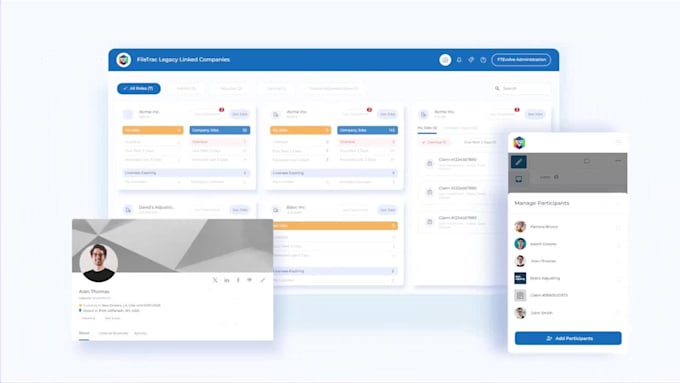Click the Overdue filter chip on third Acme card
The image size is (680, 383).
point(434,142)
